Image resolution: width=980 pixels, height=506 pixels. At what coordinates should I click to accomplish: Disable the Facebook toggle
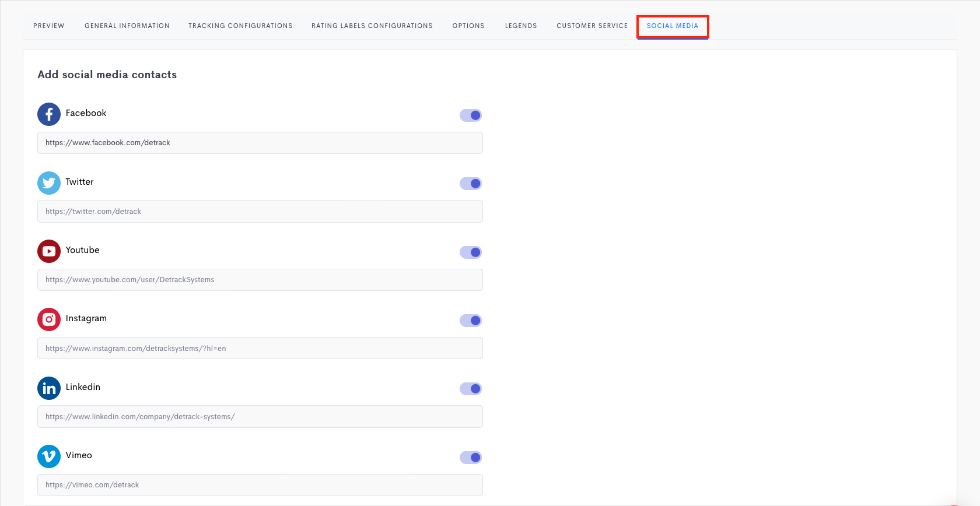coord(471,115)
